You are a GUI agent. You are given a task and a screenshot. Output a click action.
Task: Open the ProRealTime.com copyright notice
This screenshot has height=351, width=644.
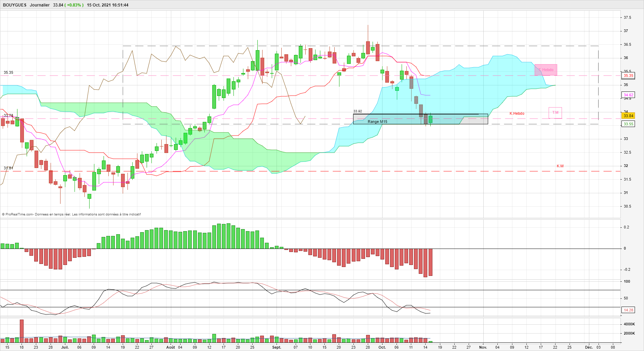[71, 214]
